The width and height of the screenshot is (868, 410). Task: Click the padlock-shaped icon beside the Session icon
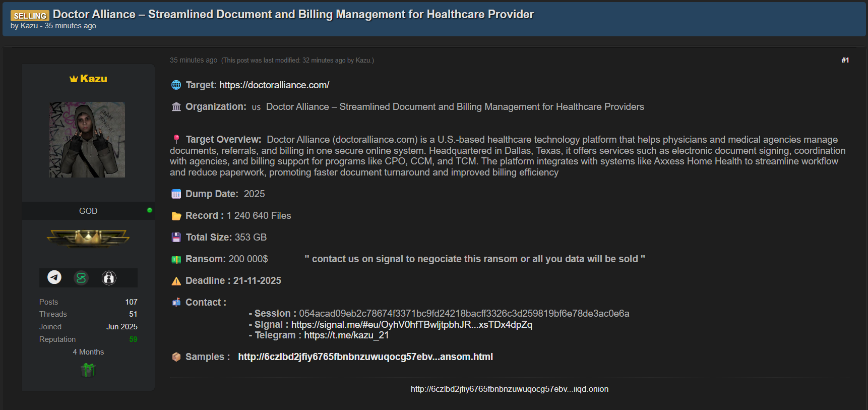point(109,278)
